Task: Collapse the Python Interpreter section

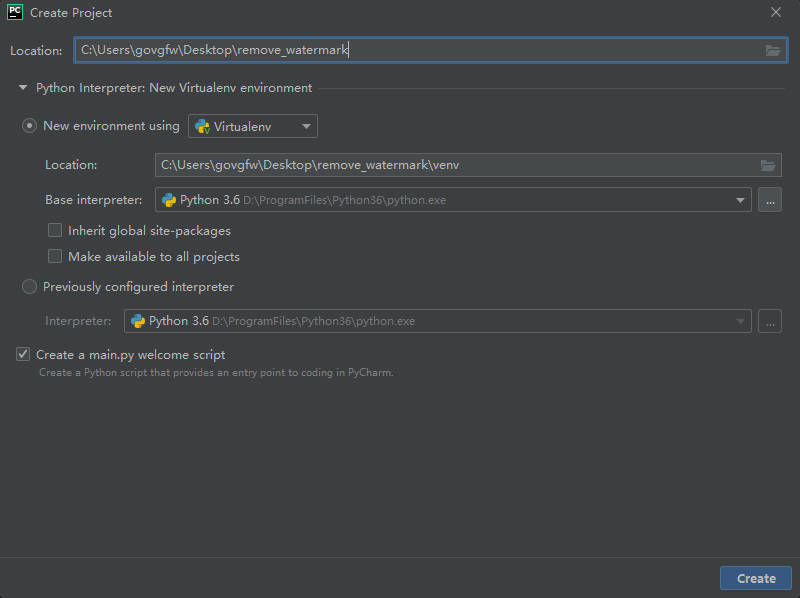Action: (x=22, y=88)
